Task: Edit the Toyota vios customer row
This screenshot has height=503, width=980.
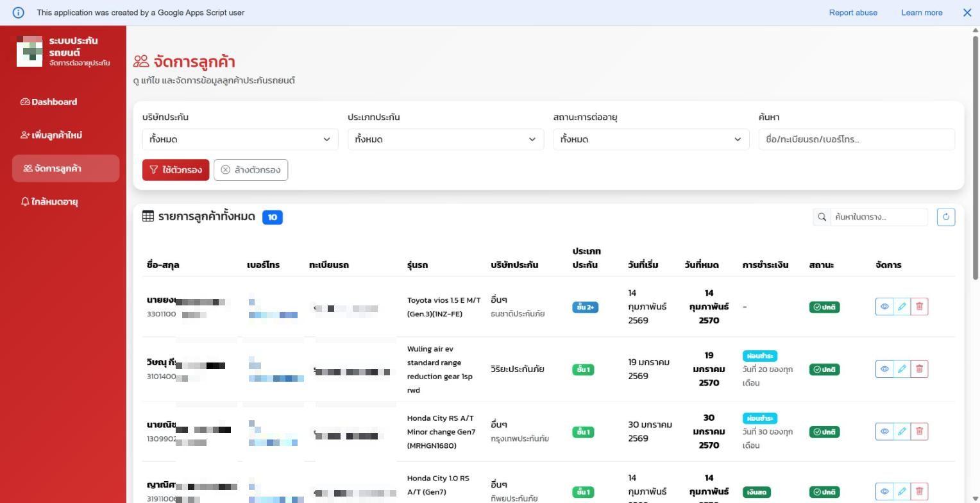Action: pyautogui.click(x=901, y=307)
